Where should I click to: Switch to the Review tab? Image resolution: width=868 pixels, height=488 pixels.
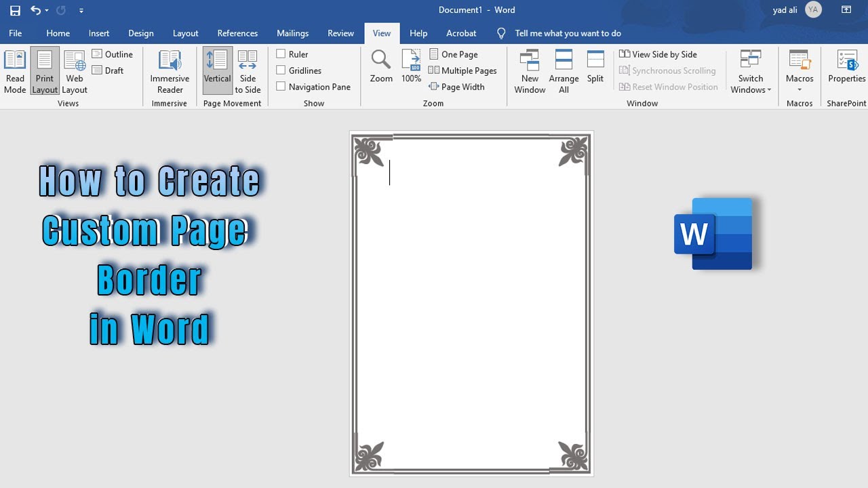(x=340, y=33)
